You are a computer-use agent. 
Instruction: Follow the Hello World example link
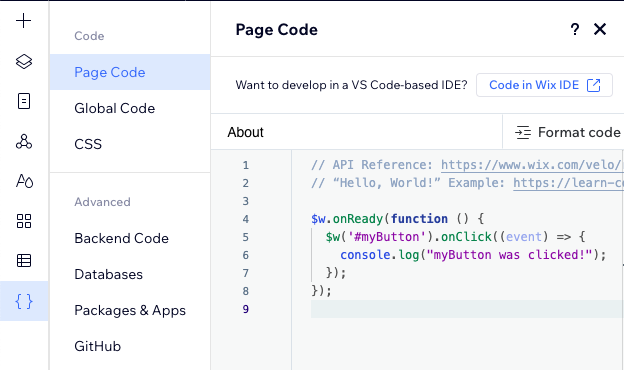[x=568, y=183]
